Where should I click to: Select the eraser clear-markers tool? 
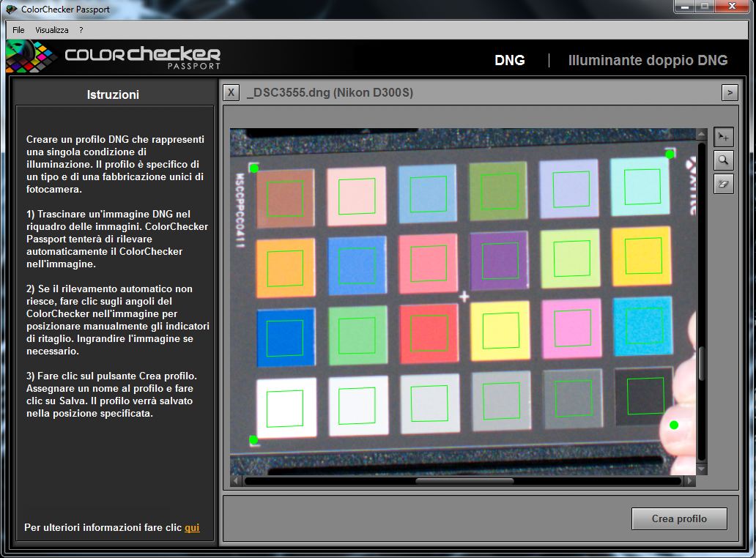click(723, 184)
